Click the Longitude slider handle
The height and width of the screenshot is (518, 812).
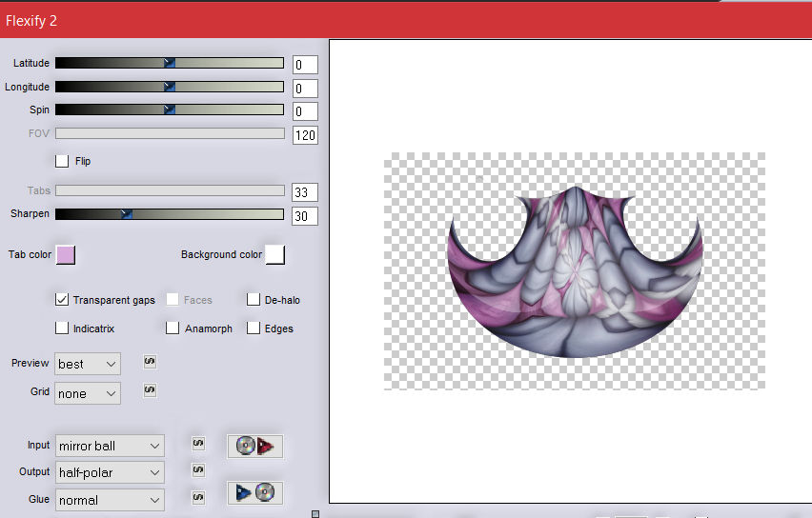coord(170,87)
